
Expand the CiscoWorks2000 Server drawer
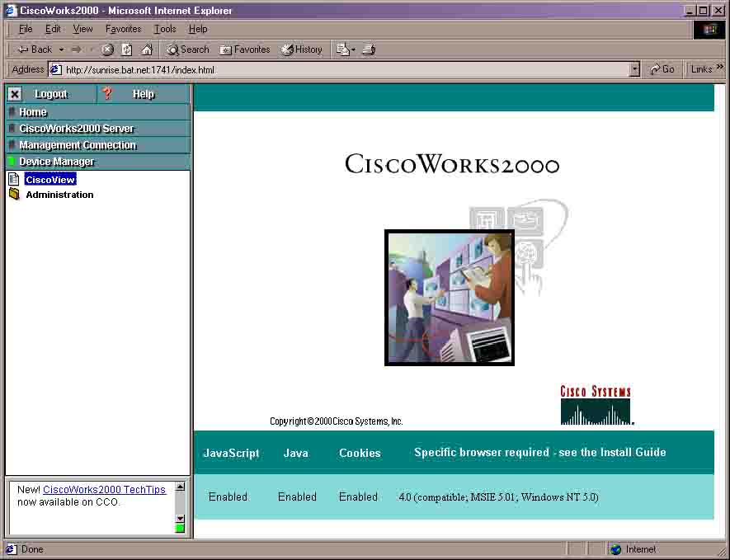98,129
